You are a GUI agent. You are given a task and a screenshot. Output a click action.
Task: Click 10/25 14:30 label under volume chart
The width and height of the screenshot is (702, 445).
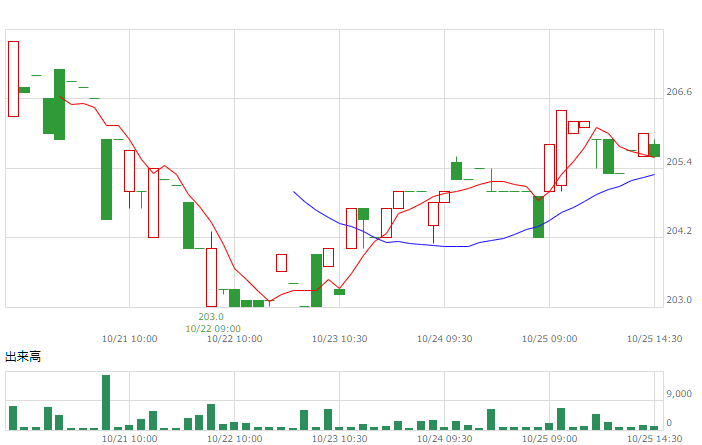[655, 439]
